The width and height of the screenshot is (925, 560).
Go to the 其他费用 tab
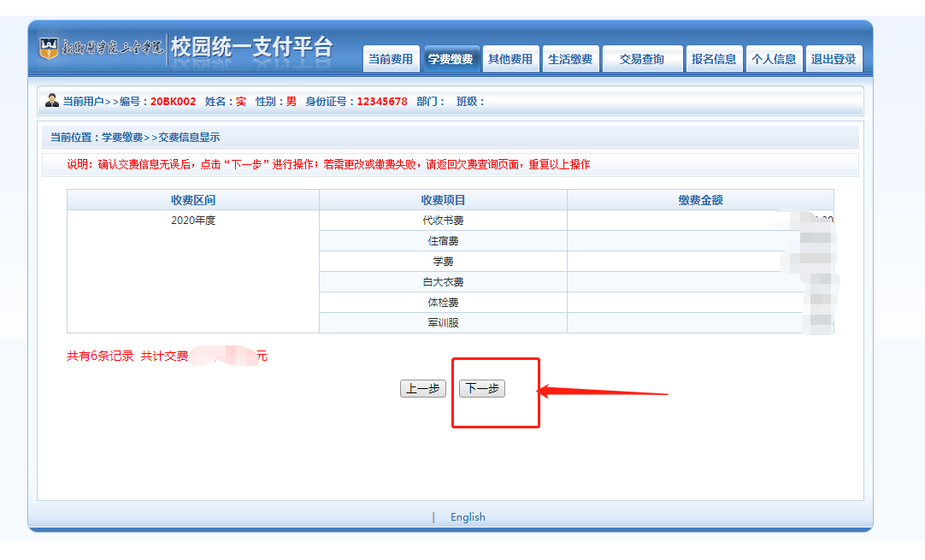510,59
